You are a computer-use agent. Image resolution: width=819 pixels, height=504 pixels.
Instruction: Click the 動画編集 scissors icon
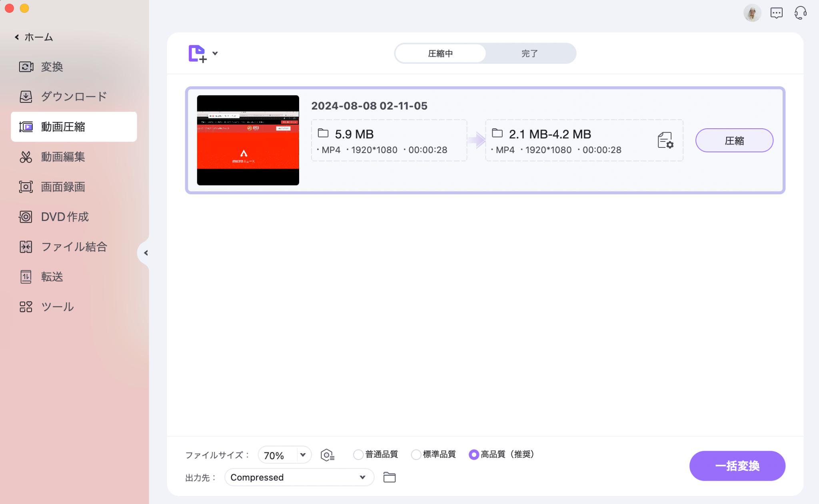click(26, 157)
